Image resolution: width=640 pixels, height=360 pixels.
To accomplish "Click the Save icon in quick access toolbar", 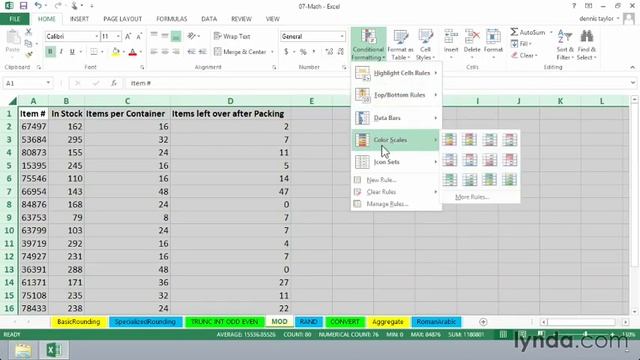I will (x=23, y=6).
